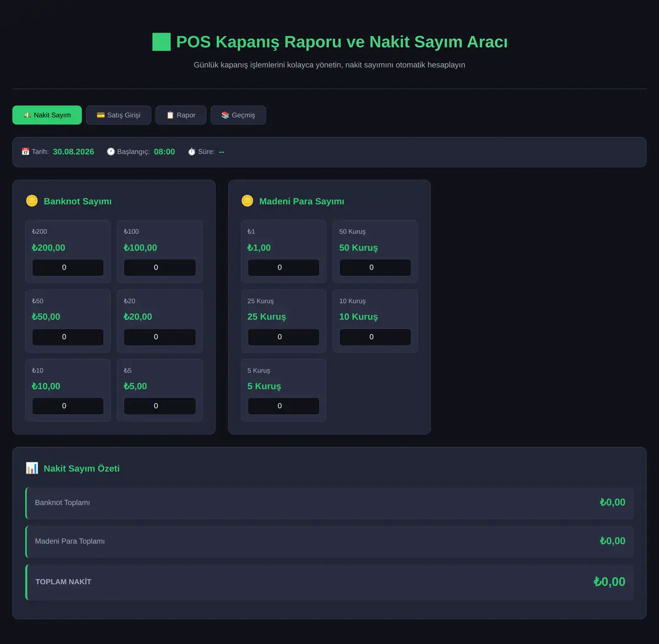Click the TOPLAM NAKİT amount ₺0,00
Screen dimensions: 659x644
[610, 582]
